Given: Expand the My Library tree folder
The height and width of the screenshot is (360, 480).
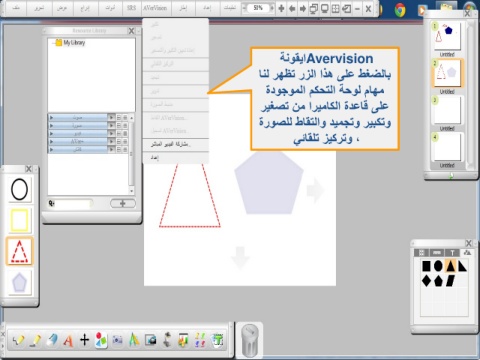Looking at the screenshot, I should 53,43.
